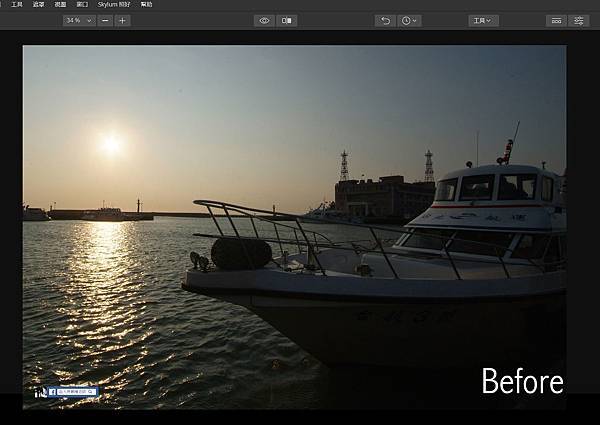Click the boat photo in the canvas
Screen dimensions: 600x425
click(x=295, y=227)
